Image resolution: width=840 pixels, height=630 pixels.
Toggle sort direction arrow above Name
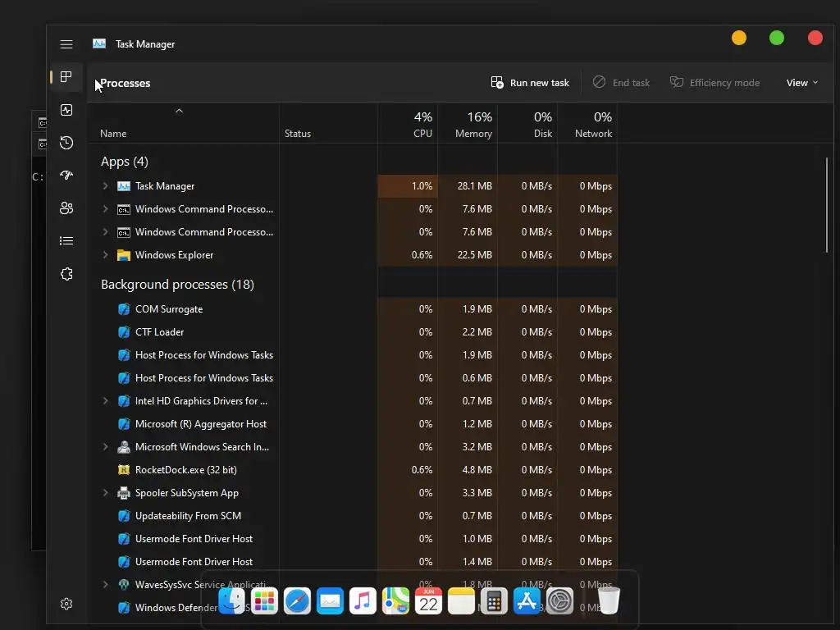(x=180, y=111)
